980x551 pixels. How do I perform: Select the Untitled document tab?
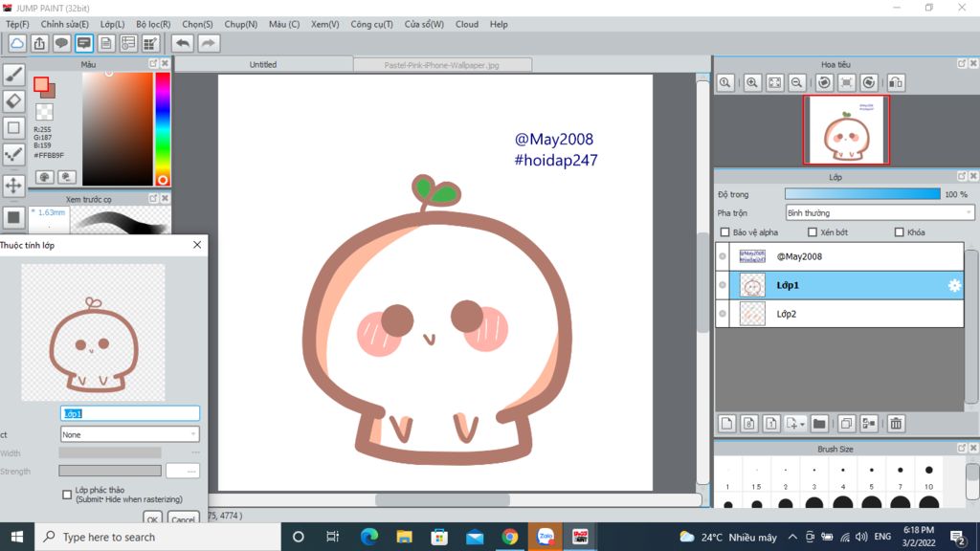263,64
